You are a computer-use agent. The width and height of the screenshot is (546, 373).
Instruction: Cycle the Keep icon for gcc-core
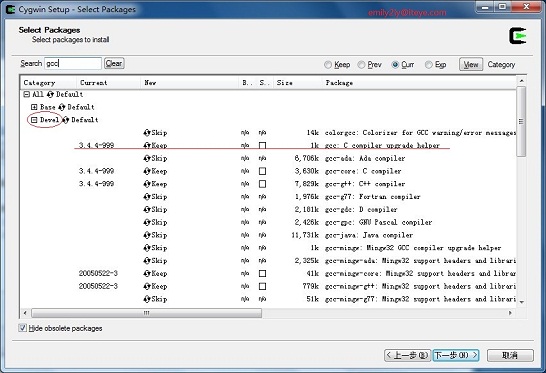pyautogui.click(x=147, y=171)
